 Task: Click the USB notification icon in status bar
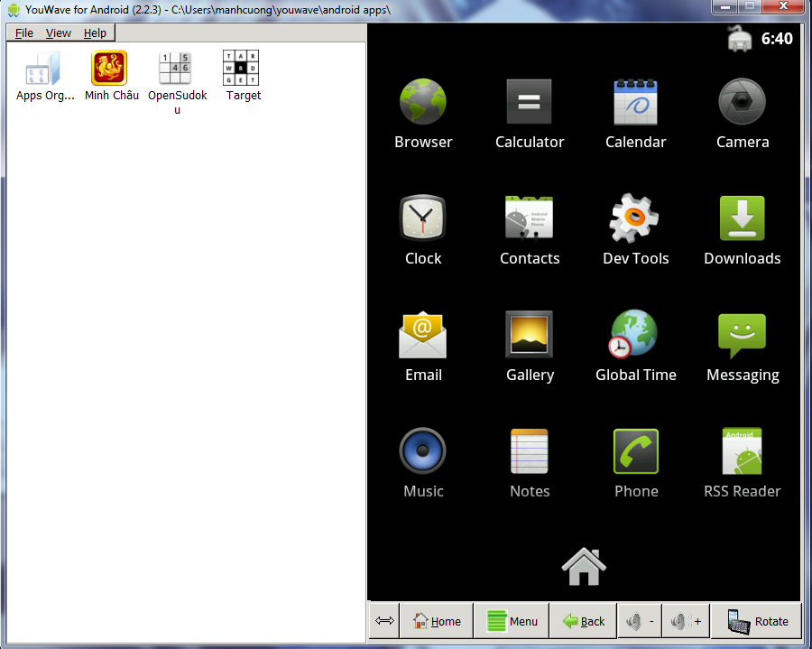pos(740,38)
